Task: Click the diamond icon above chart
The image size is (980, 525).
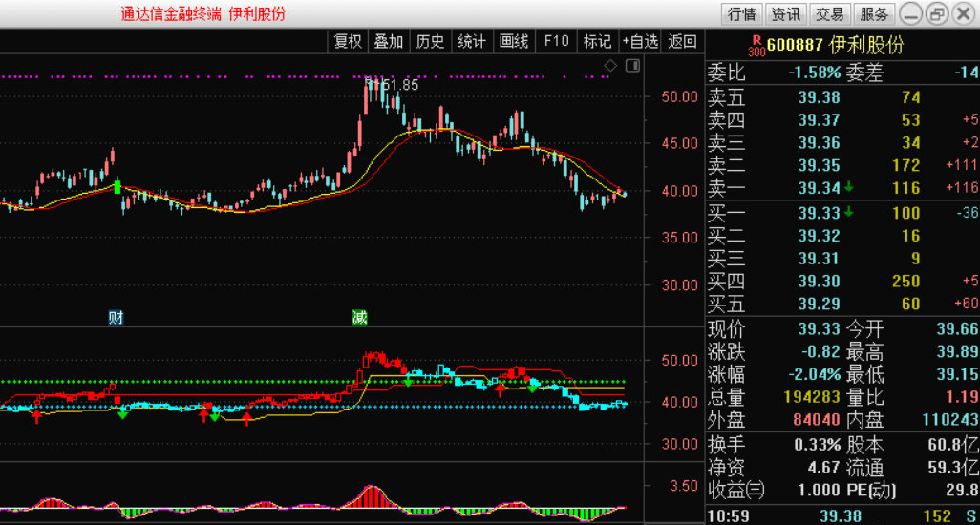Action: (x=610, y=65)
